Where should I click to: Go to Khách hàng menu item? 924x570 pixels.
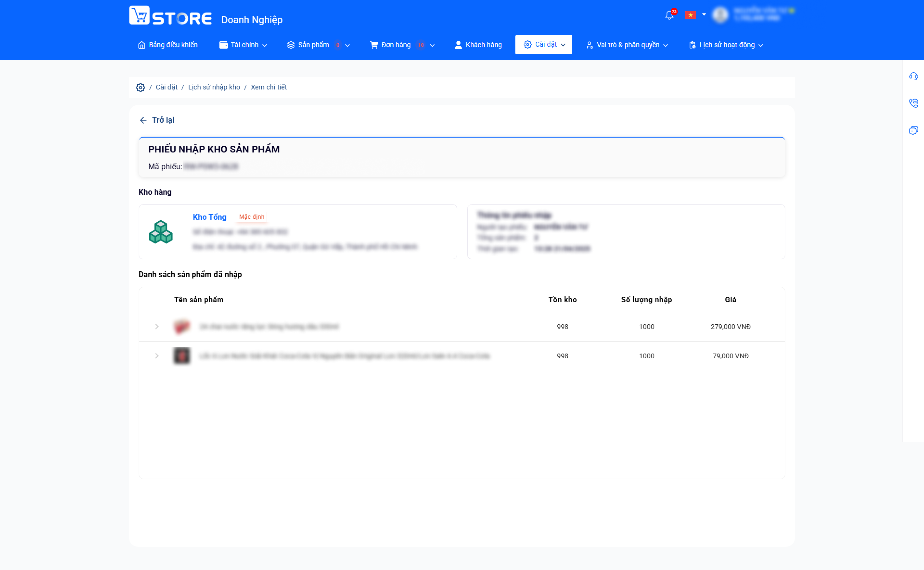(x=478, y=45)
